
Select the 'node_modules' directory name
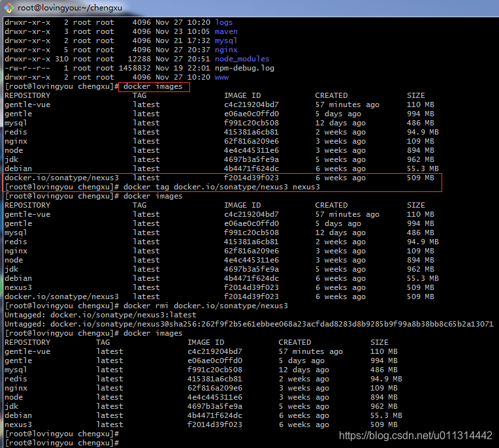[x=242, y=59]
